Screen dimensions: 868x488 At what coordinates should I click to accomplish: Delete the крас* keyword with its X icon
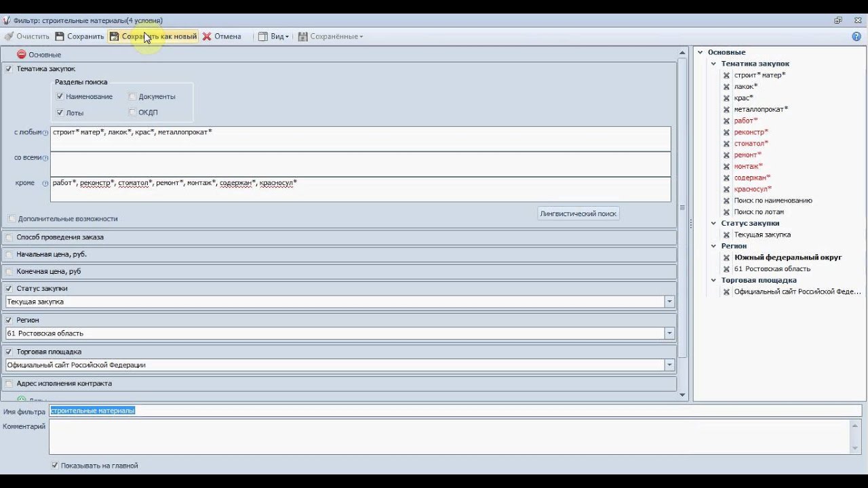click(x=726, y=98)
